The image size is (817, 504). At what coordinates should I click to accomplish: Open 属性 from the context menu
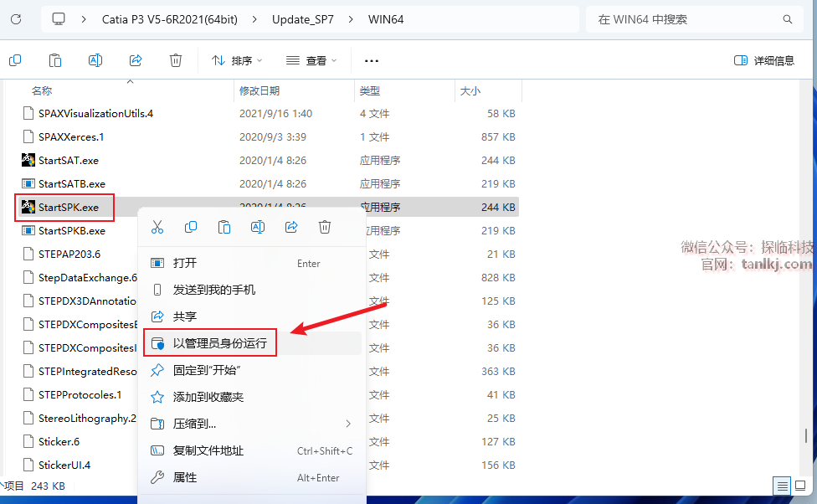[252, 477]
